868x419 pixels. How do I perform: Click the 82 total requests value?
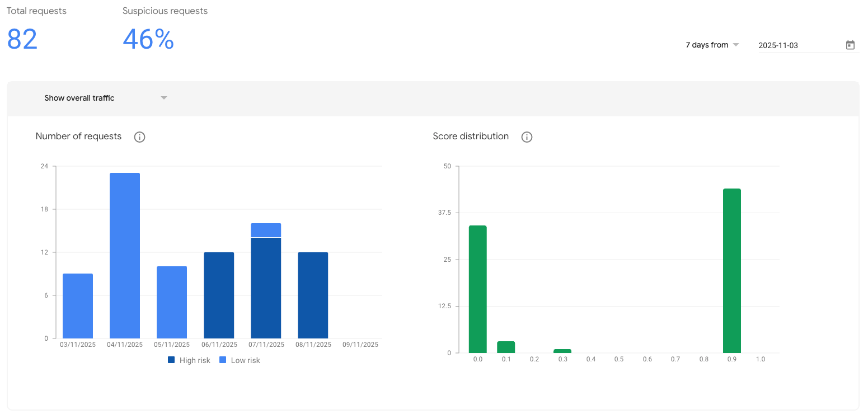point(22,39)
